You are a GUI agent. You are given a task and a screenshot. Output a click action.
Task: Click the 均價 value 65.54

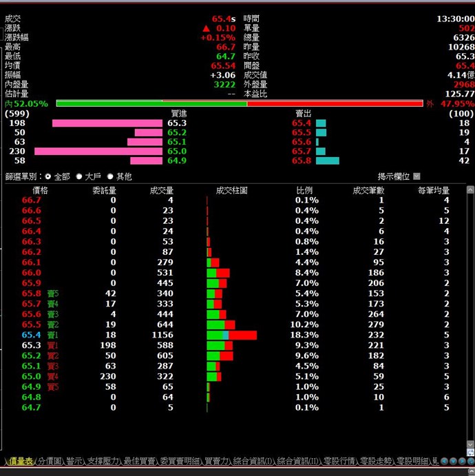[x=223, y=65]
